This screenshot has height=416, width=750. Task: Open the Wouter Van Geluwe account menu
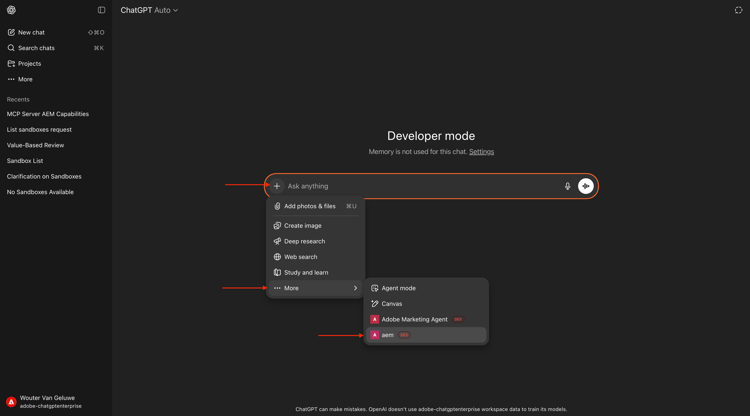click(x=56, y=402)
